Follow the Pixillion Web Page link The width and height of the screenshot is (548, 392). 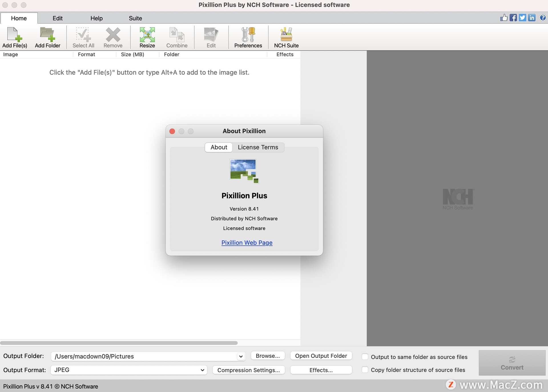pyautogui.click(x=247, y=243)
